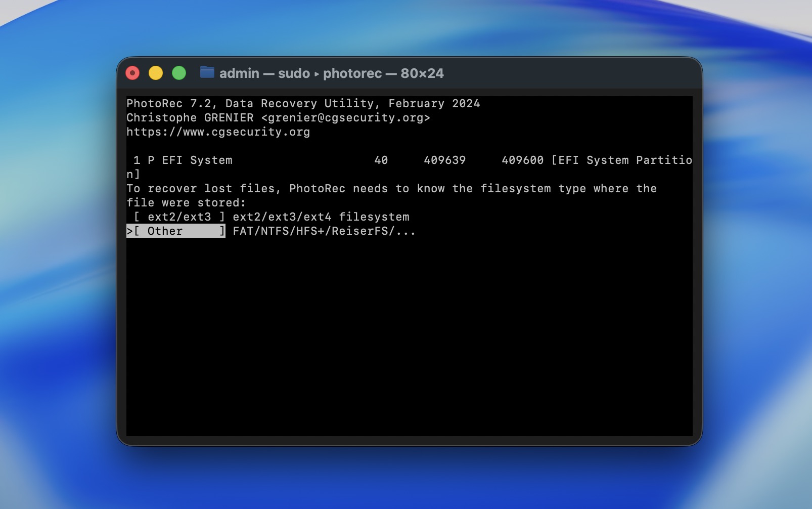This screenshot has height=509, width=812.
Task: Minimize the terminal with the yellow button
Action: tap(156, 73)
